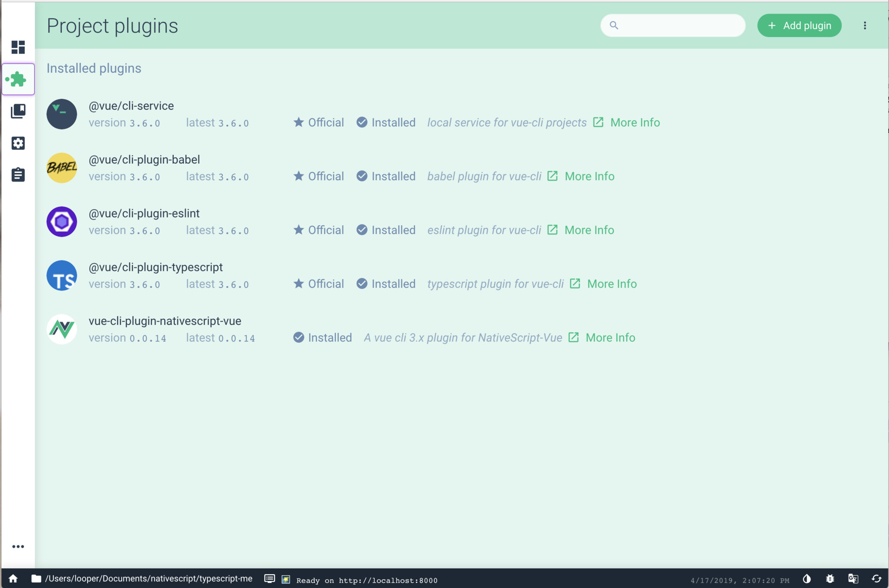This screenshot has width=889, height=588.
Task: Click the Add plugin button
Action: coord(799,26)
